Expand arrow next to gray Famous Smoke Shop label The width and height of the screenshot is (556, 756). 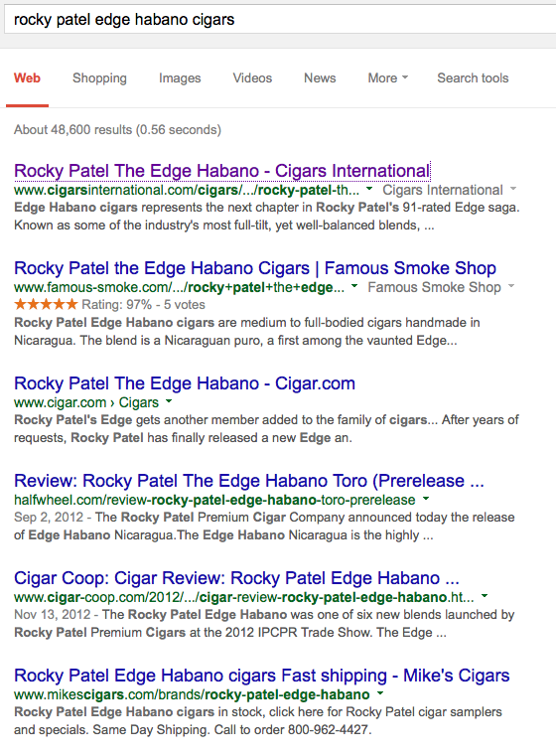[x=511, y=286]
